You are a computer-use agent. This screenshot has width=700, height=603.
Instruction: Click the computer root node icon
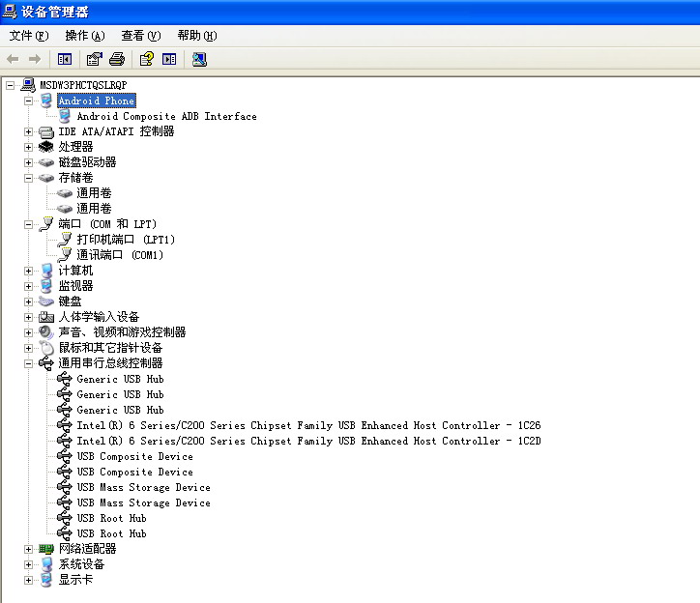click(x=28, y=85)
